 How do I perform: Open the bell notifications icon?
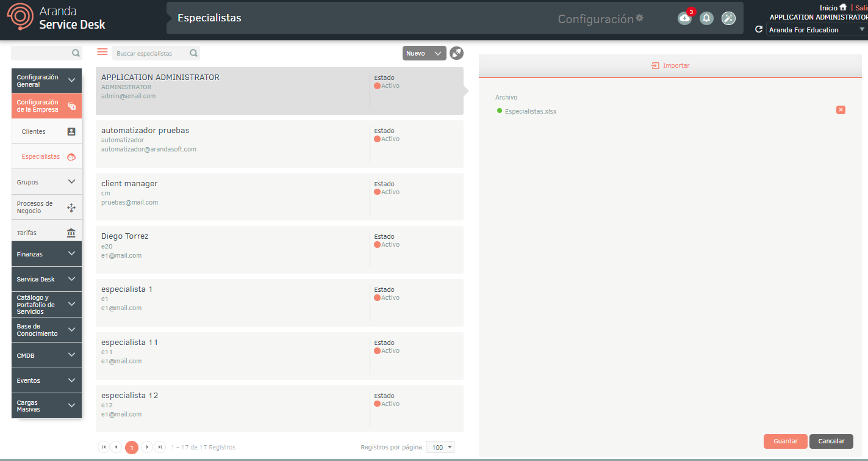[x=706, y=18]
